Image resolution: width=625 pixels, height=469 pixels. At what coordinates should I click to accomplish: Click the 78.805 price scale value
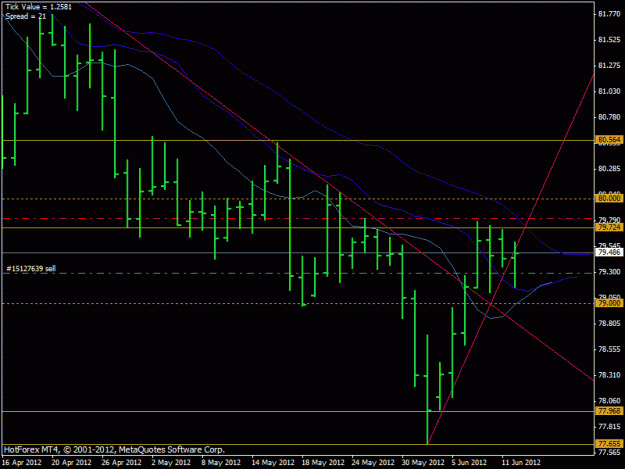609,323
